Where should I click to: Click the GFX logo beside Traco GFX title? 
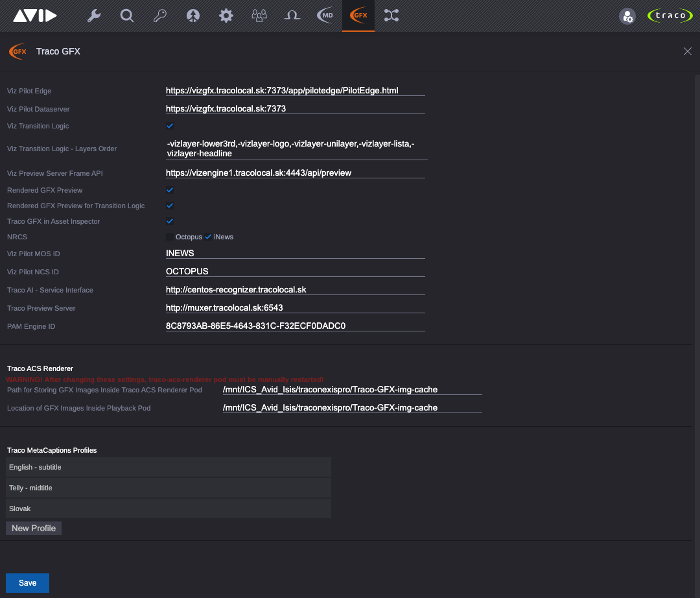(x=18, y=51)
